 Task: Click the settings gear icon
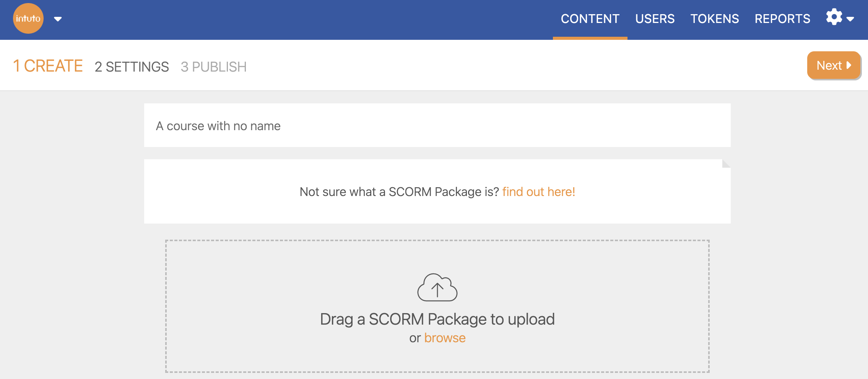pos(834,17)
